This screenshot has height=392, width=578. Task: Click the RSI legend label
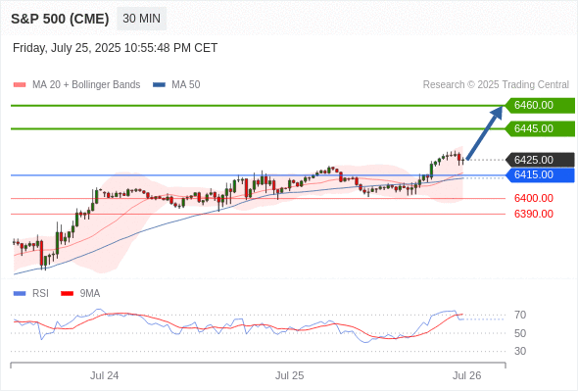click(40, 294)
